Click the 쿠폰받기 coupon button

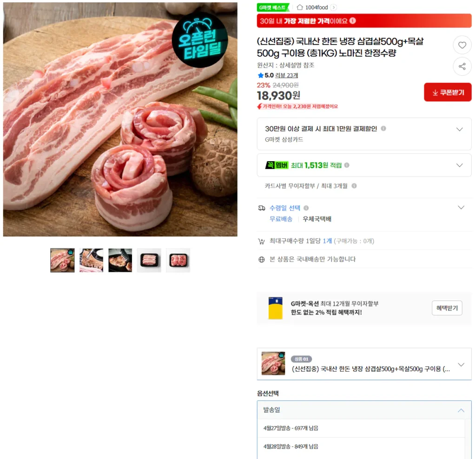click(x=448, y=92)
